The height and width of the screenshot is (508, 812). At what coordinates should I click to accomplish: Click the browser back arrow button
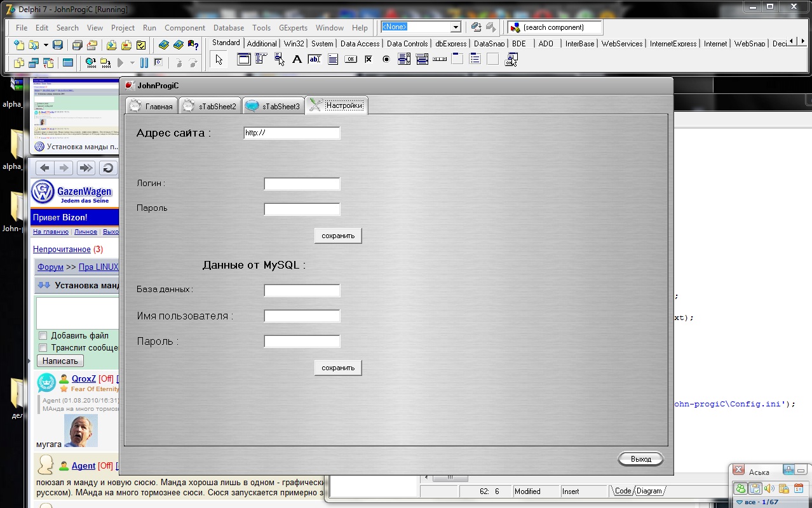point(44,168)
